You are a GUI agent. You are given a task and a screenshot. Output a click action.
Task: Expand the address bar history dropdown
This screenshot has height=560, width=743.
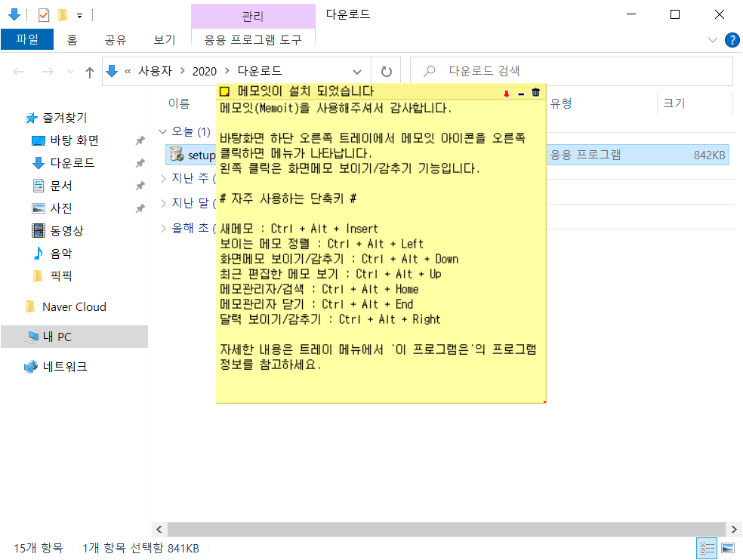[x=357, y=72]
